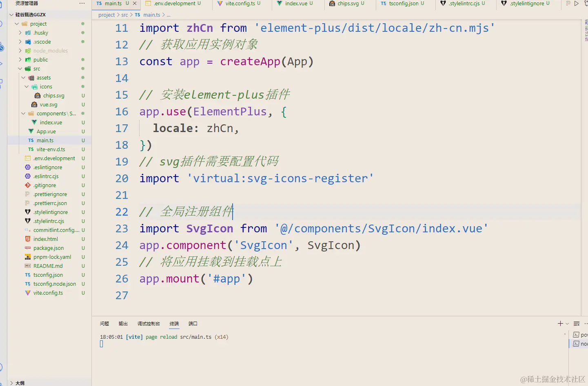
Task: Select the node terminal entry icon
Action: point(575,344)
